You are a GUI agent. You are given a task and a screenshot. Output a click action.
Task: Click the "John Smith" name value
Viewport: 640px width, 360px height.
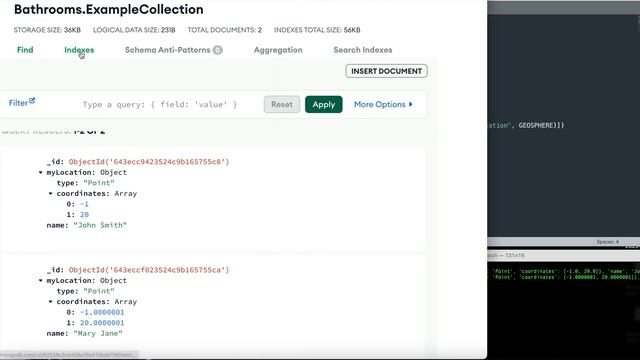100,225
